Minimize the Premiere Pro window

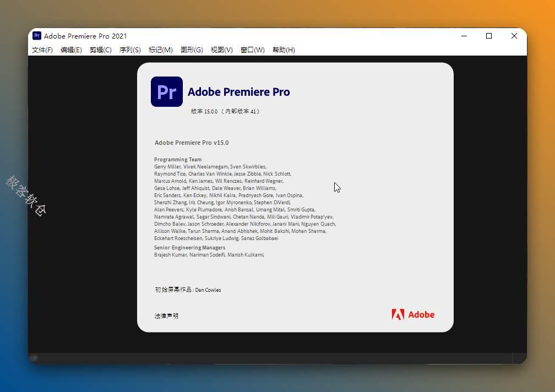click(464, 36)
